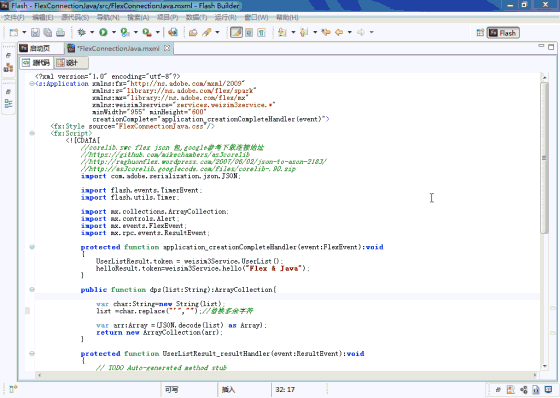The width and height of the screenshot is (560, 398).
Task: Maximize the editor area
Action: (x=551, y=47)
